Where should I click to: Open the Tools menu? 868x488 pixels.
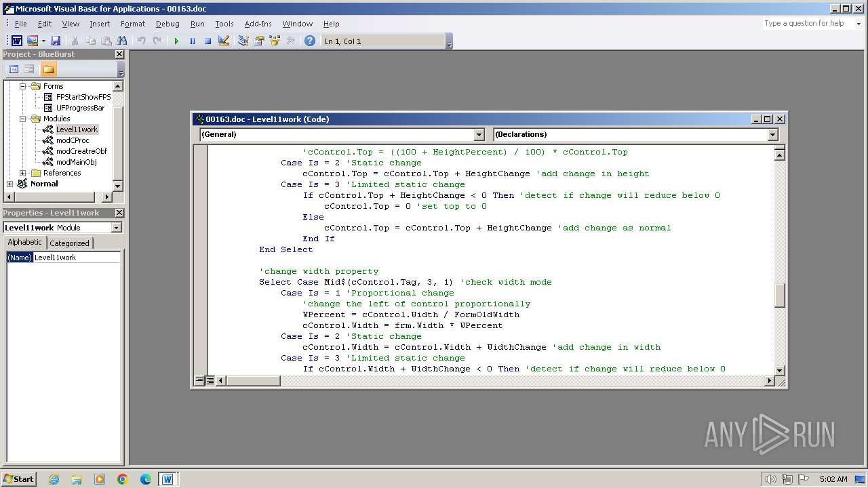(x=224, y=24)
